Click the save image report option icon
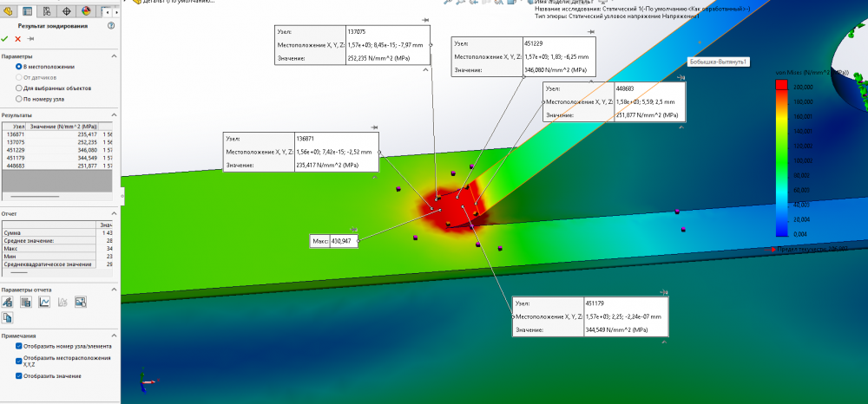 tap(80, 302)
